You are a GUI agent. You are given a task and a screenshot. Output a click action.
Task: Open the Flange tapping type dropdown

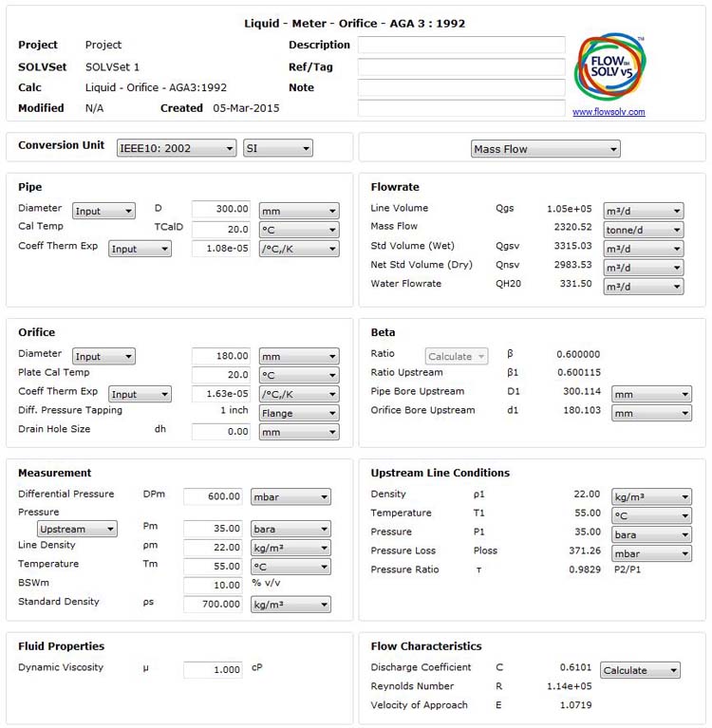[x=298, y=414]
